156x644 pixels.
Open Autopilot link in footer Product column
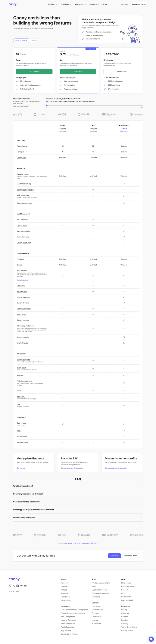point(64,583)
